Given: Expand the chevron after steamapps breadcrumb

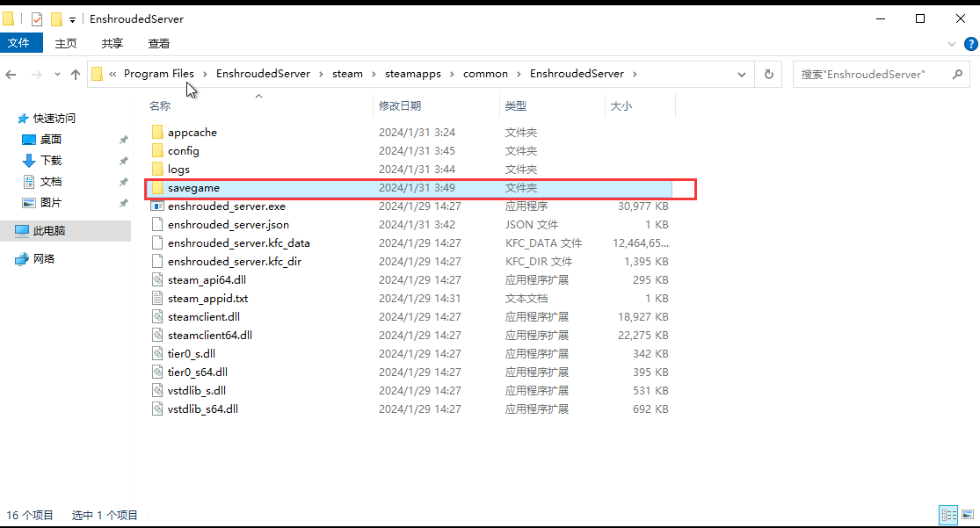Looking at the screenshot, I should click(452, 74).
